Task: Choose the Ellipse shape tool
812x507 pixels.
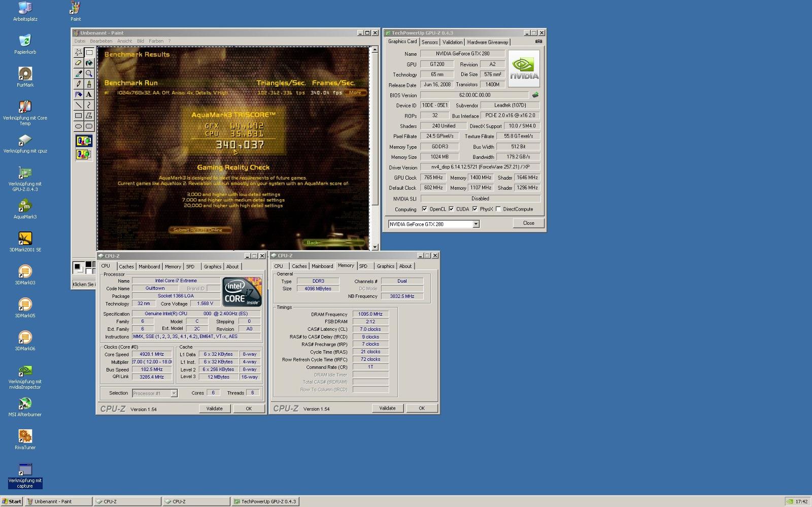Action: pos(78,126)
